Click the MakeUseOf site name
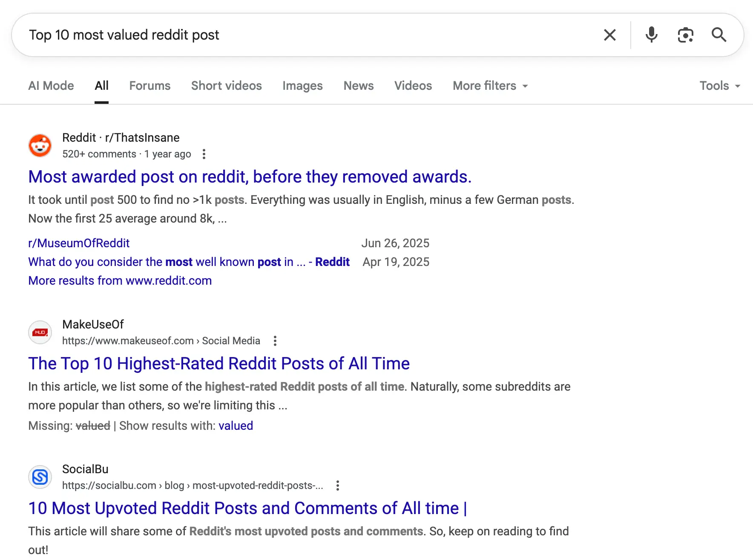 pyautogui.click(x=93, y=324)
